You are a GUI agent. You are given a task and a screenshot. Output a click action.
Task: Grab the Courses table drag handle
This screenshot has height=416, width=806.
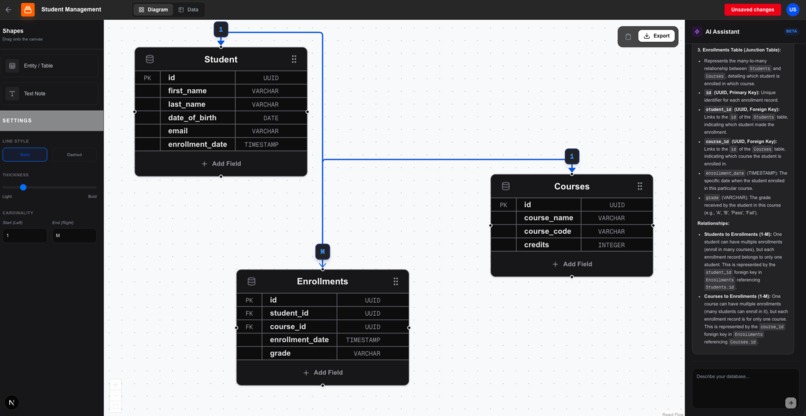640,186
